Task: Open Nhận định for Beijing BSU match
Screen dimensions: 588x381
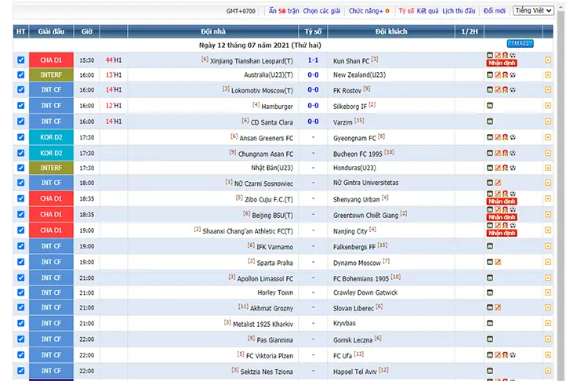Action: [502, 217]
